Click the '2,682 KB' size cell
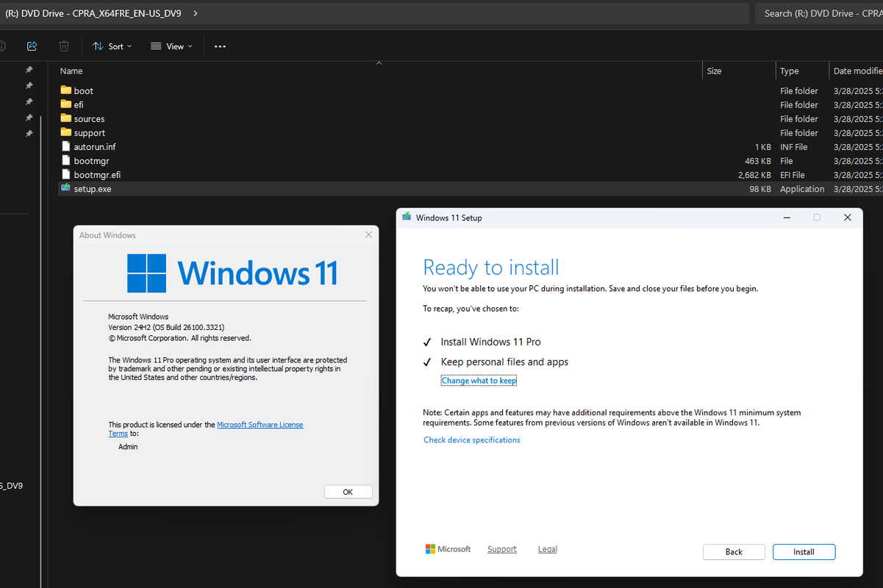This screenshot has width=883, height=588. pyautogui.click(x=754, y=175)
